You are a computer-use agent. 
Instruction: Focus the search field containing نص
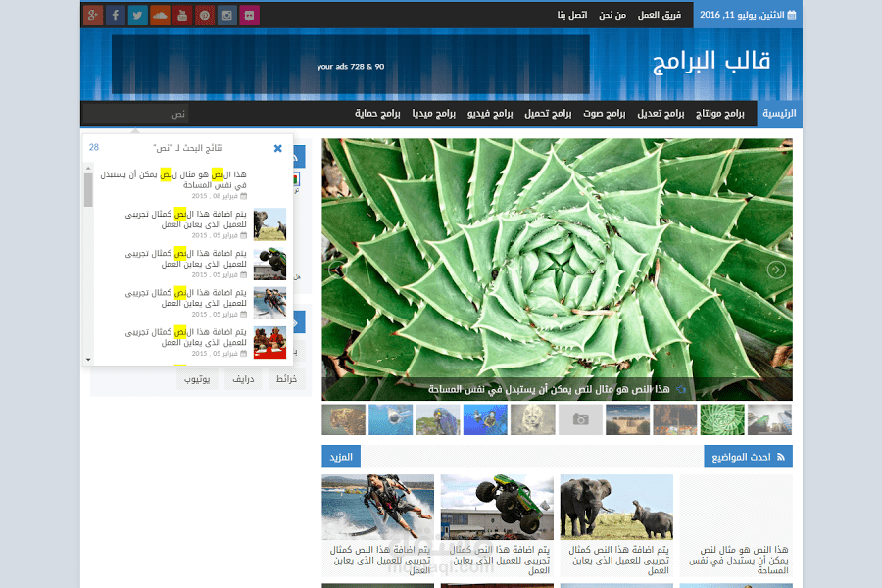(x=136, y=115)
